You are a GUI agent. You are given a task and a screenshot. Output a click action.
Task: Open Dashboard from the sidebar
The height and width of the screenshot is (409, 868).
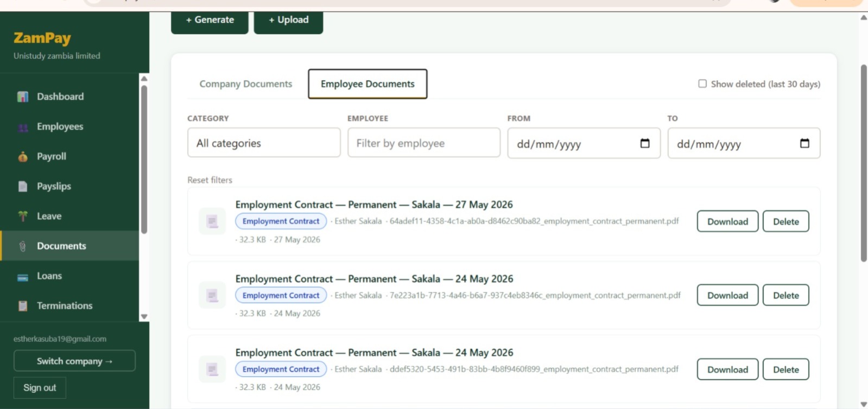point(69,97)
